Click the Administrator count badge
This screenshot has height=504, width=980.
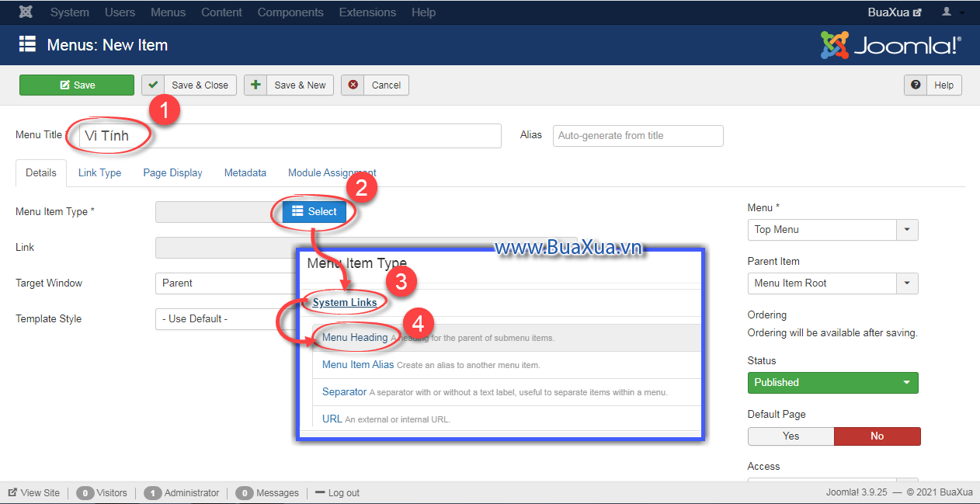coord(153,493)
